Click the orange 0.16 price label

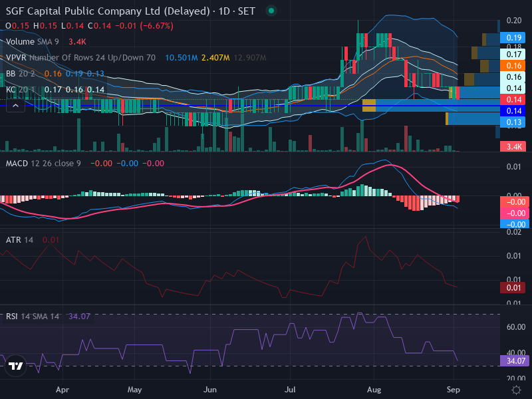click(513, 65)
